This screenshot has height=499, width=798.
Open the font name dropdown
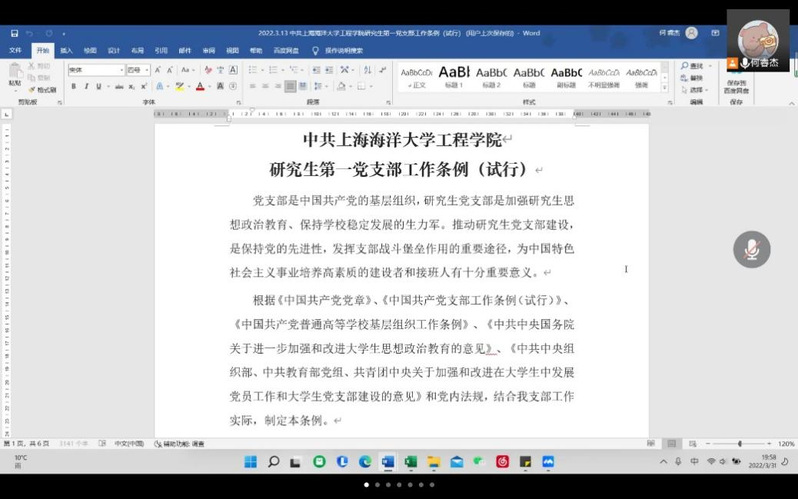click(121, 70)
